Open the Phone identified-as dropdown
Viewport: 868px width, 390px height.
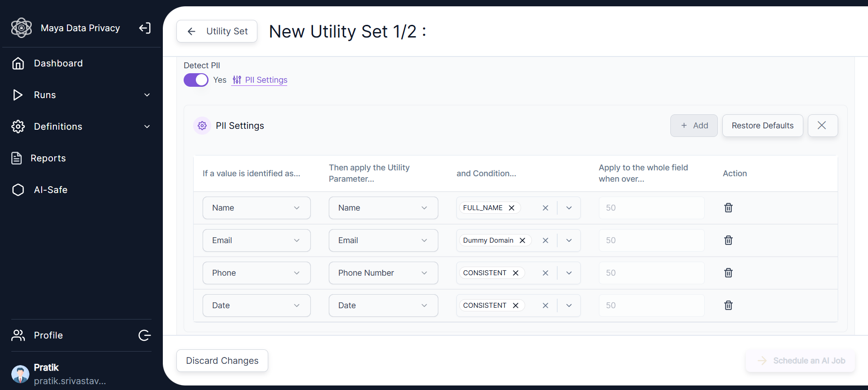pyautogui.click(x=256, y=273)
